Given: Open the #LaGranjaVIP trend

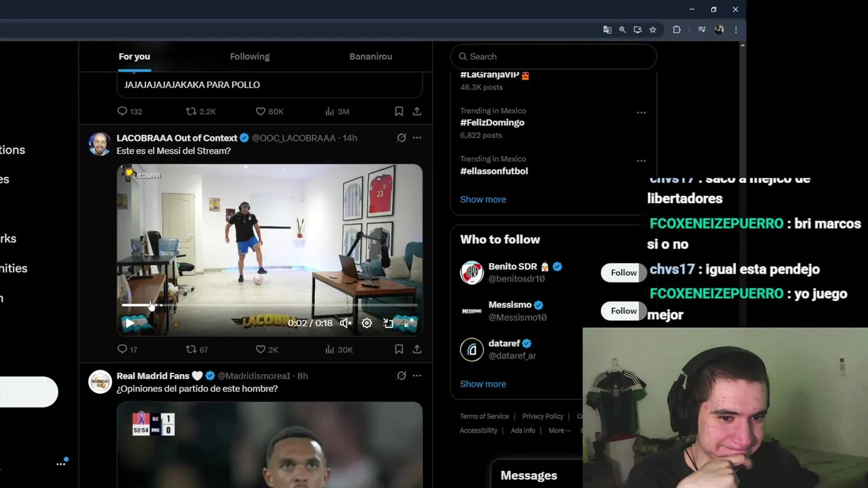Looking at the screenshot, I should coord(494,75).
